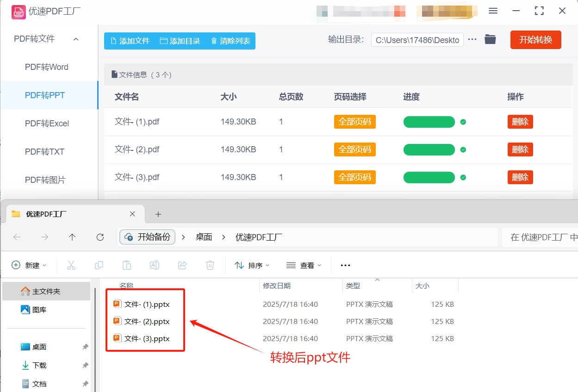The width and height of the screenshot is (578, 392).
Task: Collapse the PDF转文件 section chevron
Action: 75,39
